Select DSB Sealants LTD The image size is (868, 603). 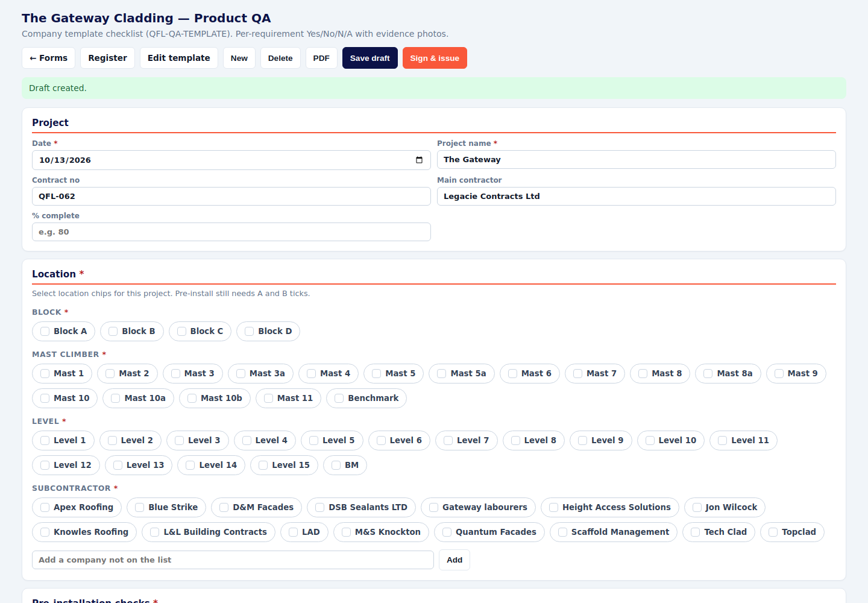coord(362,507)
